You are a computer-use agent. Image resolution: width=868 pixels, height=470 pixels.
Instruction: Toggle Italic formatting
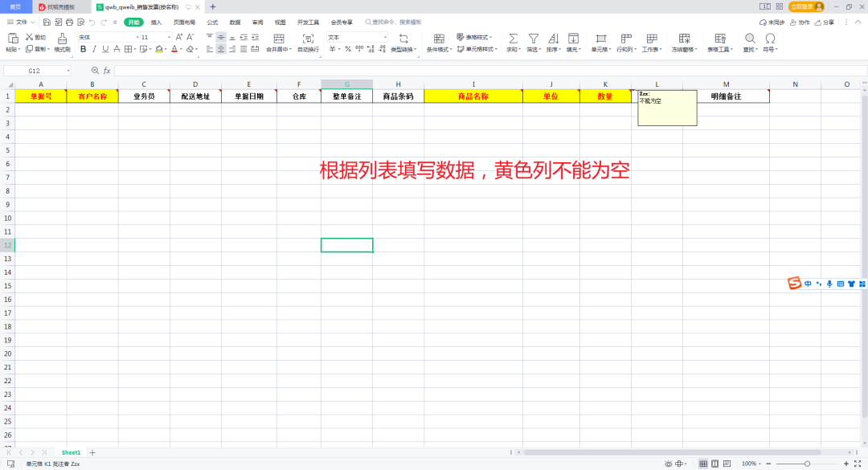tap(94, 49)
